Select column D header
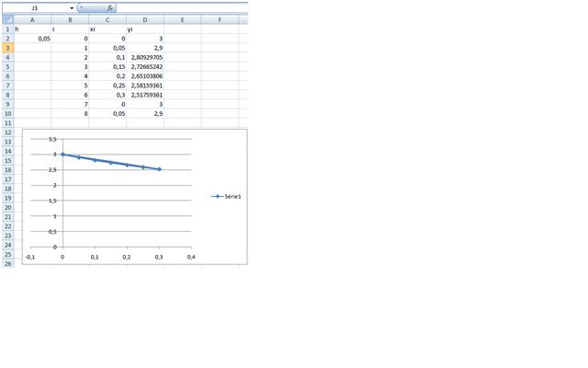 [145, 18]
